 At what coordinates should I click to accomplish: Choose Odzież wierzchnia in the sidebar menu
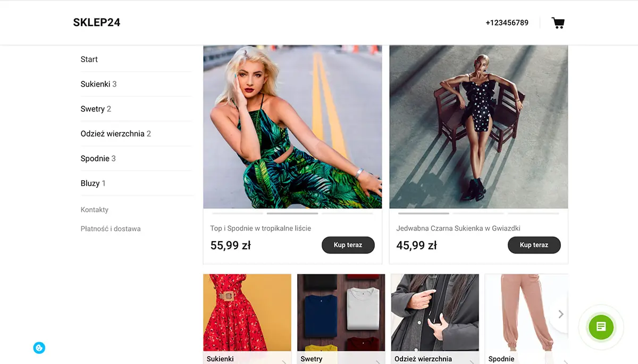113,134
